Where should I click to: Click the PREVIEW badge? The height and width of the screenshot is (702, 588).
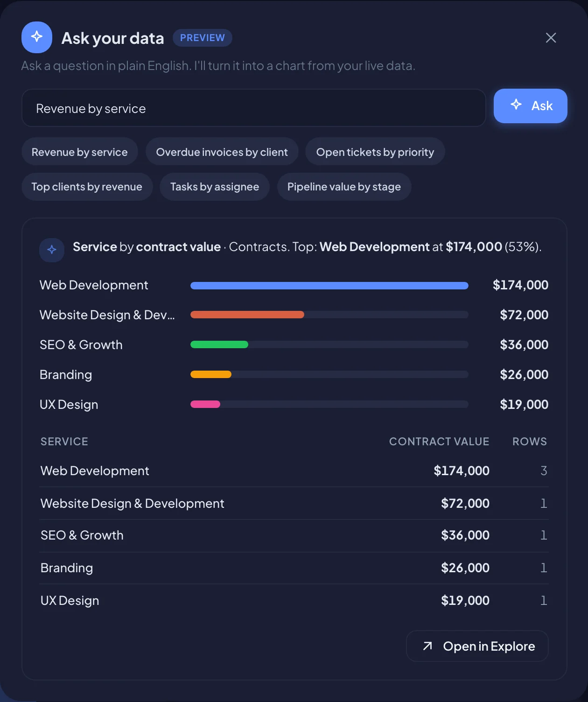(203, 38)
